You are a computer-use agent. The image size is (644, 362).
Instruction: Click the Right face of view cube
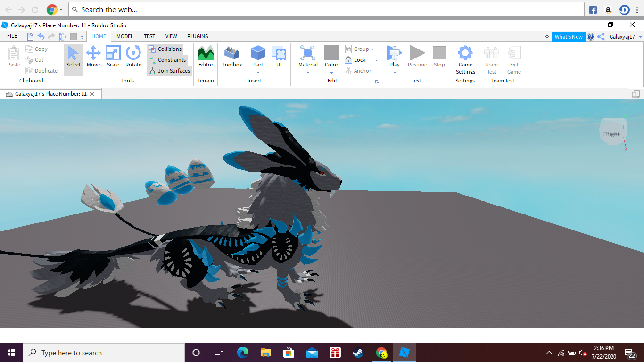[612, 134]
